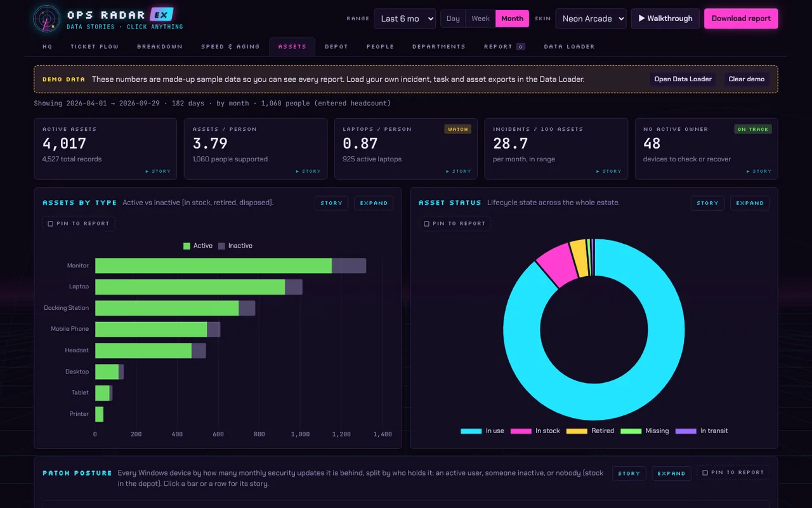Image resolution: width=812 pixels, height=508 pixels.
Task: Toggle the Retired legend item
Action: tap(590, 431)
